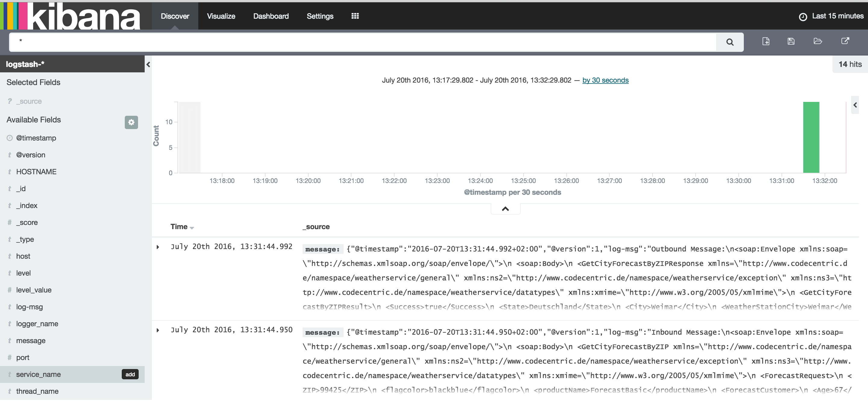Open the apps grid icon in navbar
The height and width of the screenshot is (401, 868).
point(355,16)
